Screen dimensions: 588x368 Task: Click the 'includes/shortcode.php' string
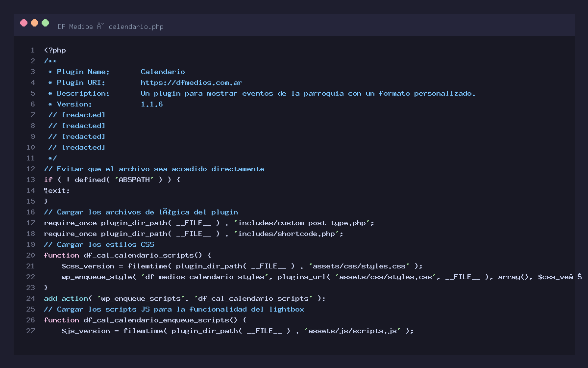(288, 234)
